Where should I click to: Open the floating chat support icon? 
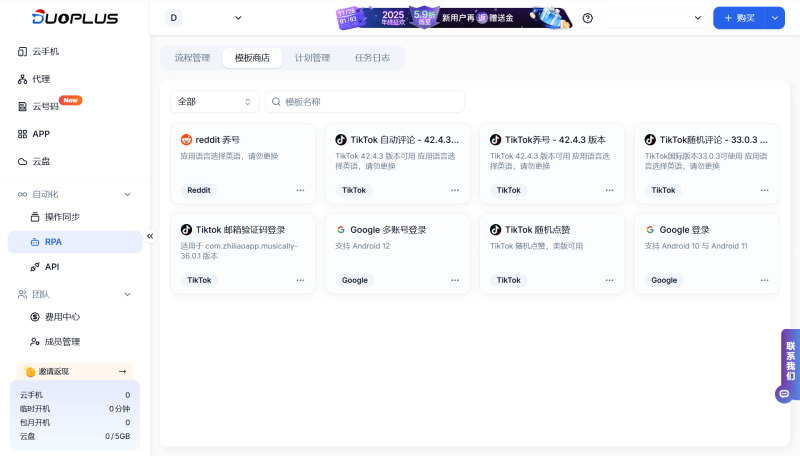[783, 394]
